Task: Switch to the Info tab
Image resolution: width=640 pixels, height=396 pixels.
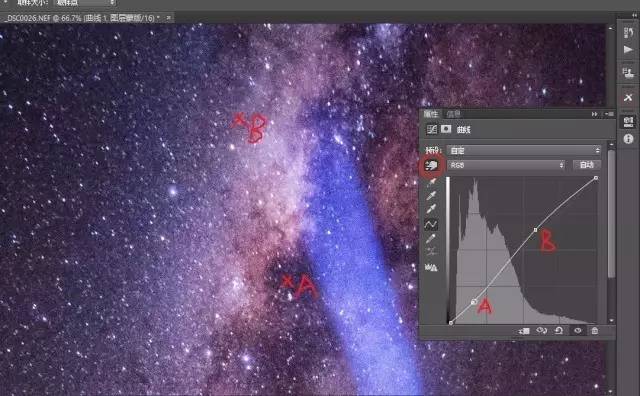Action: [x=453, y=114]
